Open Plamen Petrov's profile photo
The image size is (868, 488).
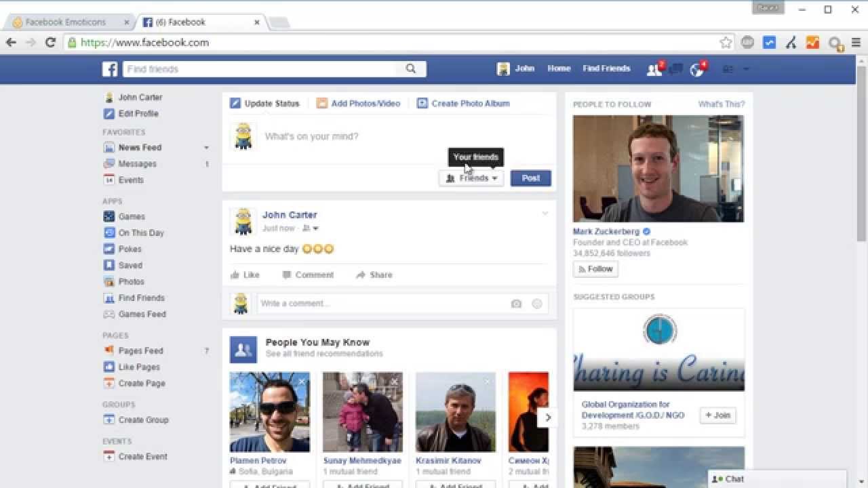pos(270,412)
